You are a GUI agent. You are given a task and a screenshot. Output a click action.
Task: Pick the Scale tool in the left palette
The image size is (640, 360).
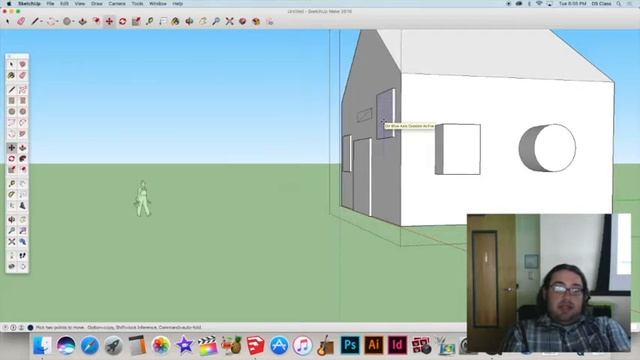[11, 169]
